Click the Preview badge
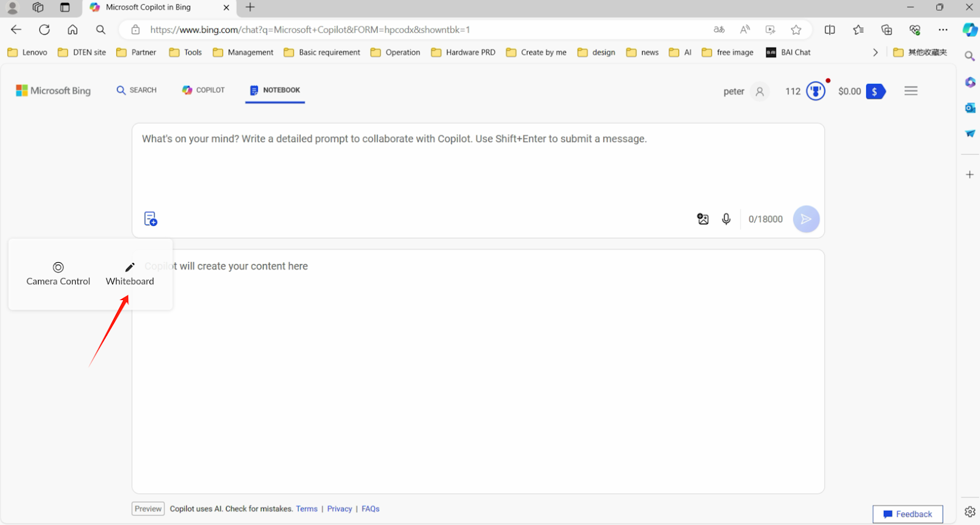This screenshot has height=525, width=980. coord(148,508)
